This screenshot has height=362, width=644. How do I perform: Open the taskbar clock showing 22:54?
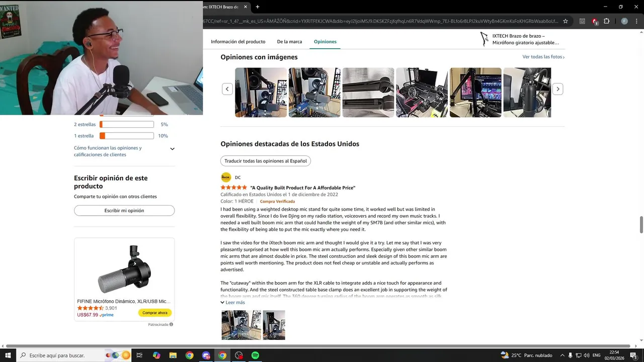pyautogui.click(x=614, y=355)
